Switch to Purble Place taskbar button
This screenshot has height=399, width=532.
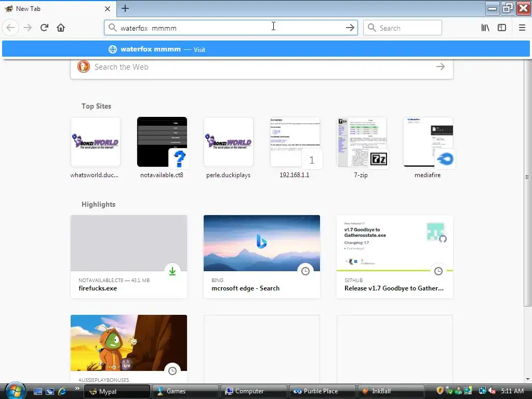[x=322, y=391]
